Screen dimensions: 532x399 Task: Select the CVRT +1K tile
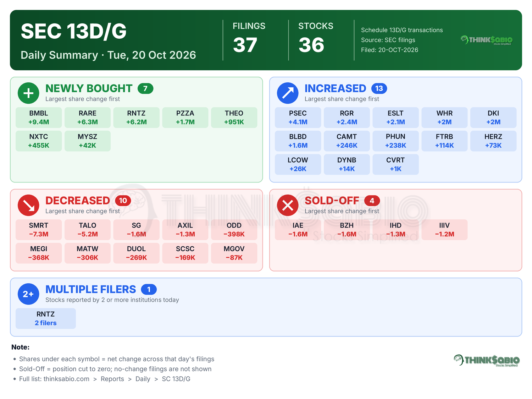coord(395,164)
